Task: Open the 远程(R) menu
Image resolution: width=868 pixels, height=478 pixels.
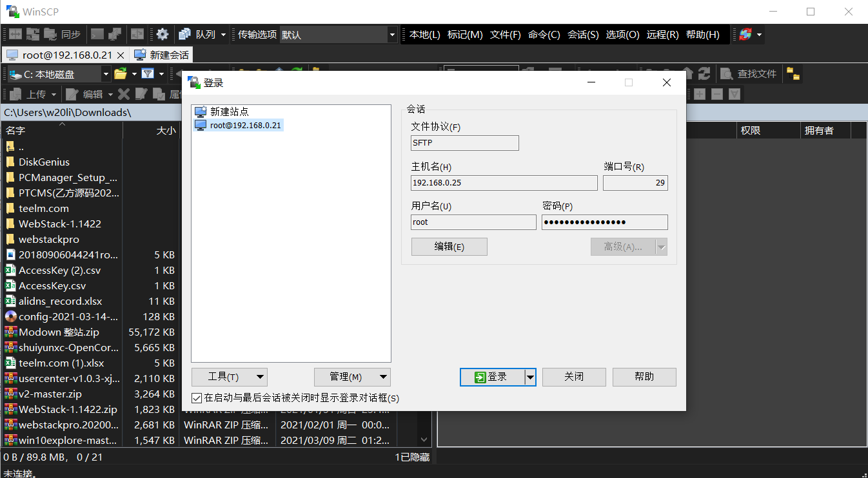Action: (x=662, y=34)
